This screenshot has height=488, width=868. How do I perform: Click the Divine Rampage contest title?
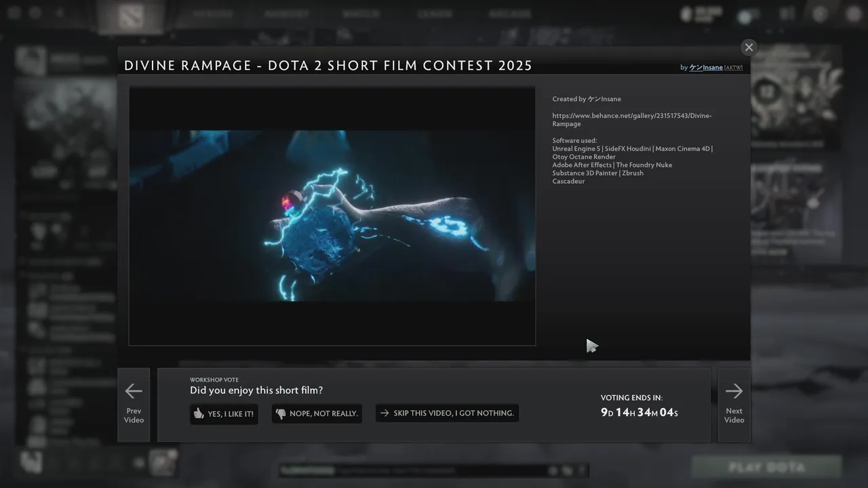(328, 66)
